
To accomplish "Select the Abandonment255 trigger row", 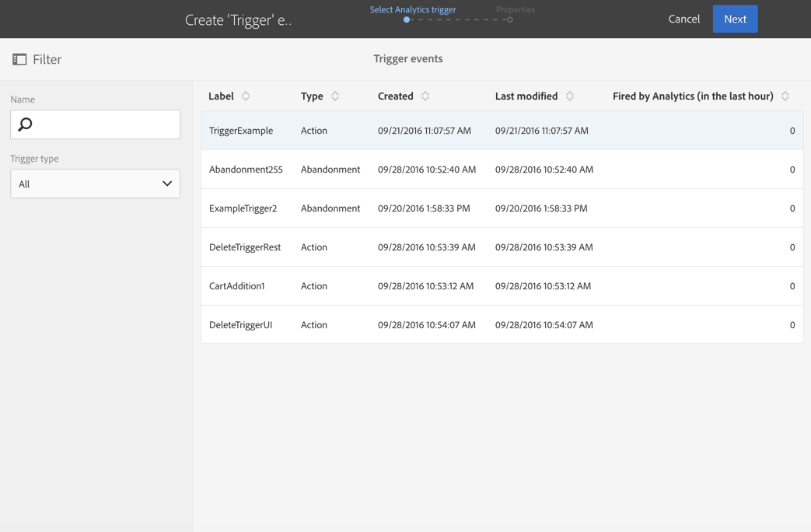I will 502,170.
